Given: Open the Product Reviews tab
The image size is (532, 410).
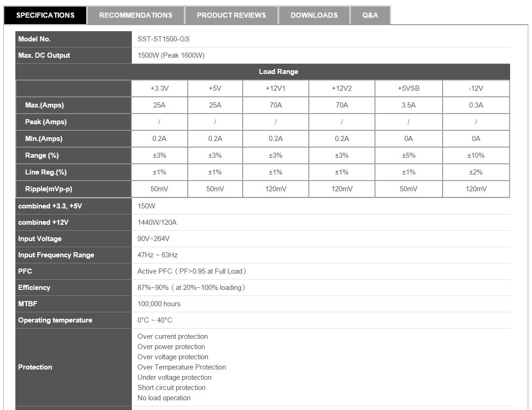Looking at the screenshot, I should 231,15.
